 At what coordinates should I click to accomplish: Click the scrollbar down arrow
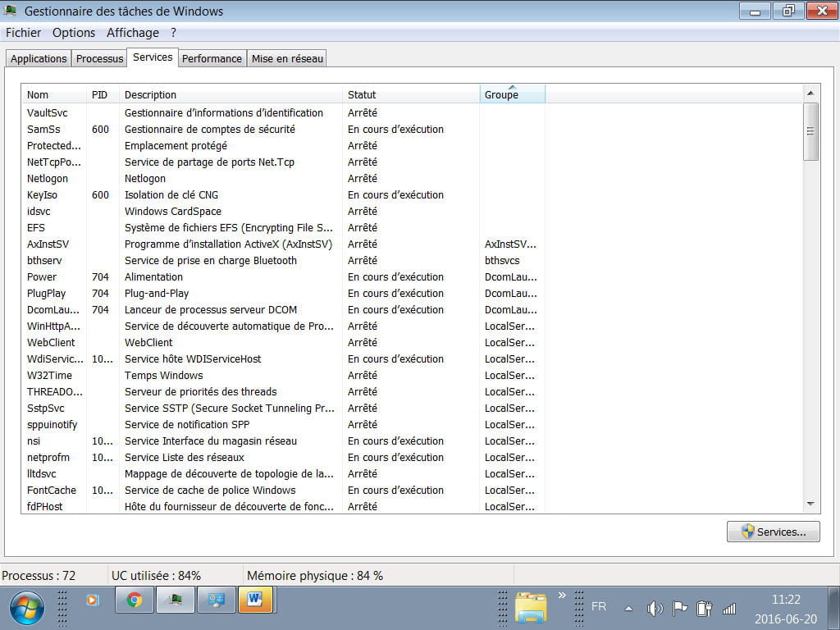(810, 504)
